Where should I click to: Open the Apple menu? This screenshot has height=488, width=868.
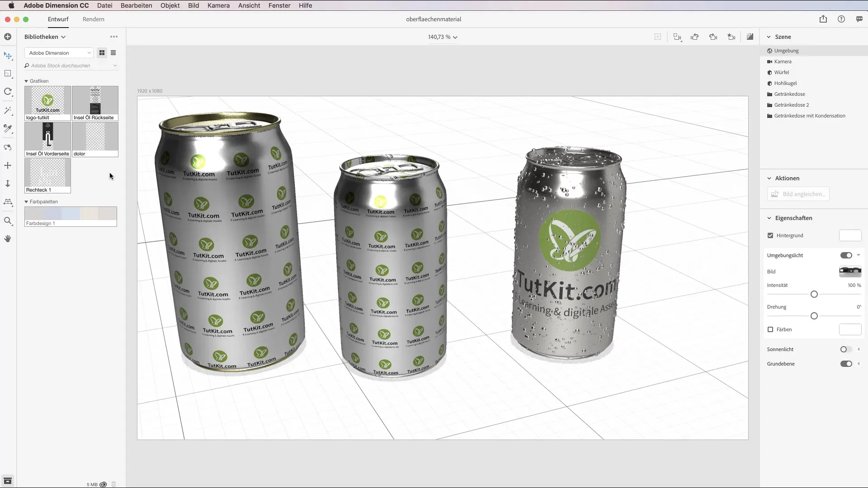11,5
